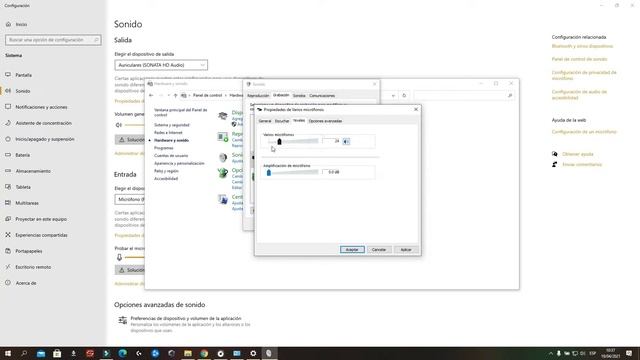Switch to Comunicaciones tab in Sonido dialog

tap(322, 96)
